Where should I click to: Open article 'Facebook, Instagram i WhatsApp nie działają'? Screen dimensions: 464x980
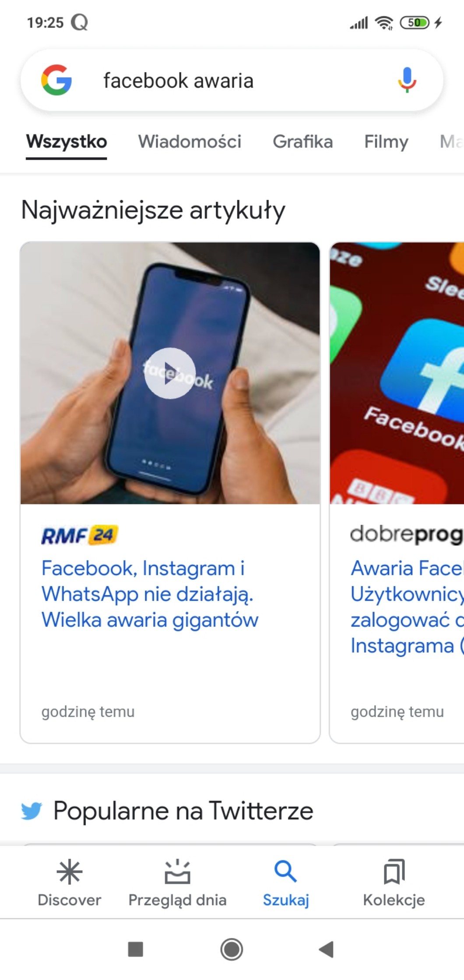tap(150, 594)
